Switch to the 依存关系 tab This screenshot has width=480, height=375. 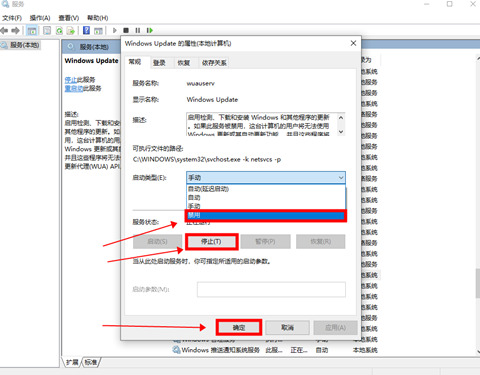click(x=214, y=63)
